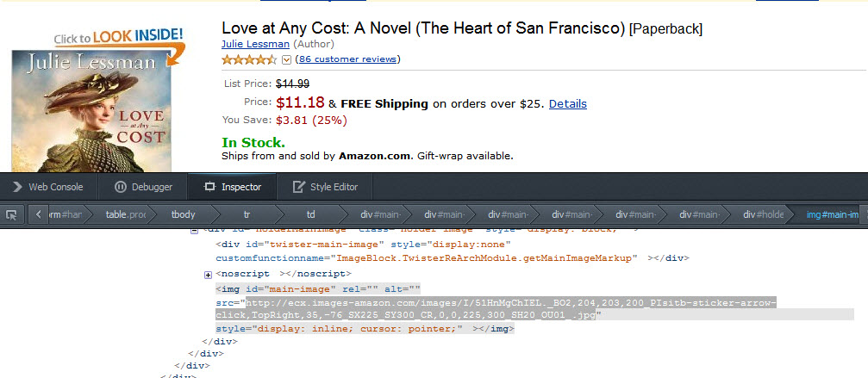This screenshot has width=868, height=378.
Task: Click the element picker icon in the inspector
Action: click(x=11, y=215)
